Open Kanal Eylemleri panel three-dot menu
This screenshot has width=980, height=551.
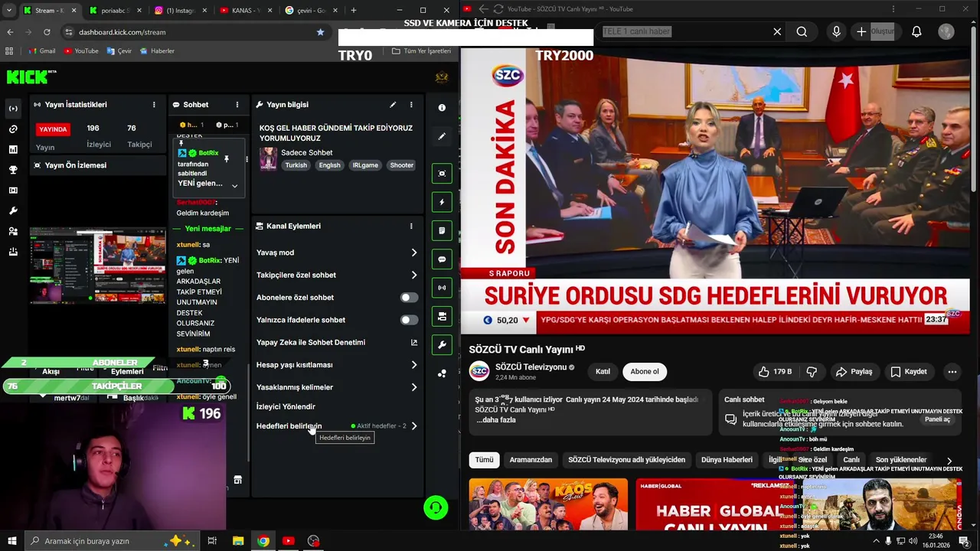tap(411, 227)
